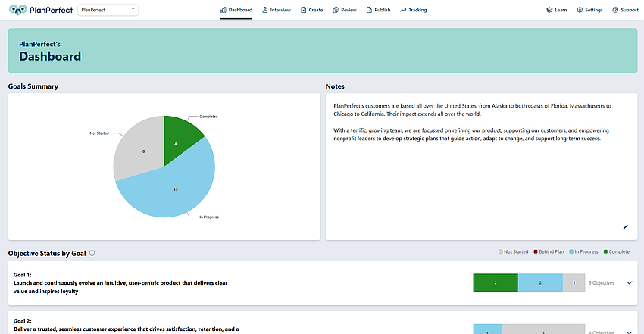Viewport: 644px width, 334px height.
Task: Open the Publish tab
Action: (378, 10)
